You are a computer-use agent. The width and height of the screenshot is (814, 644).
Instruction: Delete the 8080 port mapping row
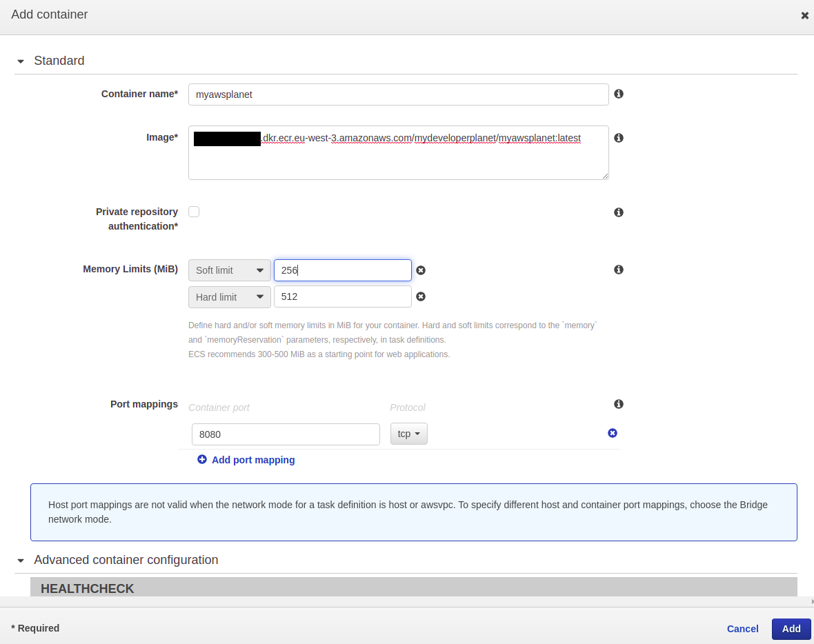(x=613, y=433)
